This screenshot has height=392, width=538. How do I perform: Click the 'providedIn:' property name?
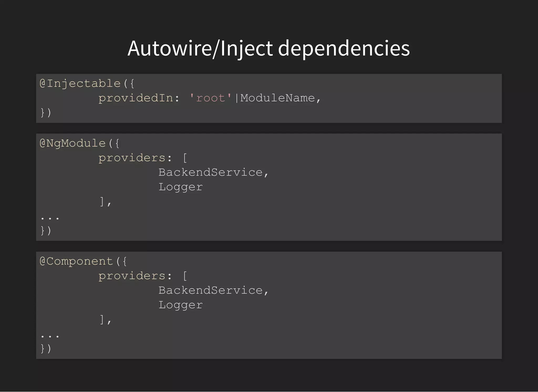[139, 98]
